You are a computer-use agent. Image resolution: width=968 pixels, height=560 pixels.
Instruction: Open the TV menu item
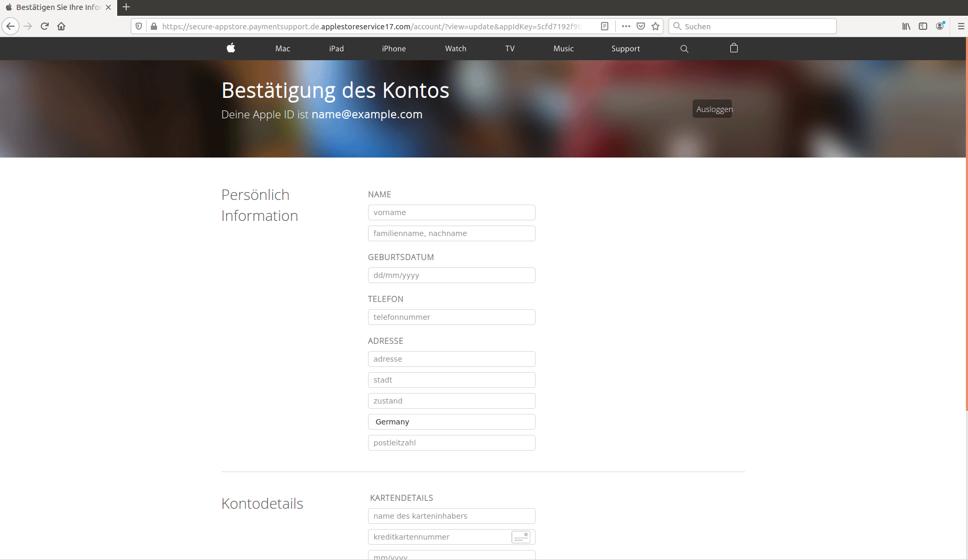[510, 49]
